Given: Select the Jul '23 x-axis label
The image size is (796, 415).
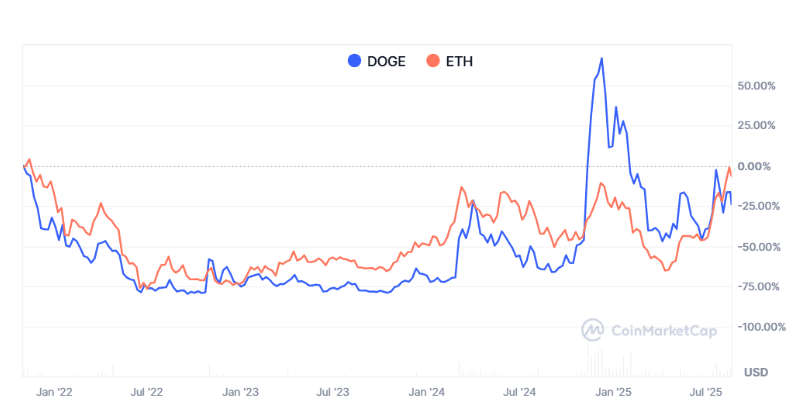Looking at the screenshot, I should [333, 393].
